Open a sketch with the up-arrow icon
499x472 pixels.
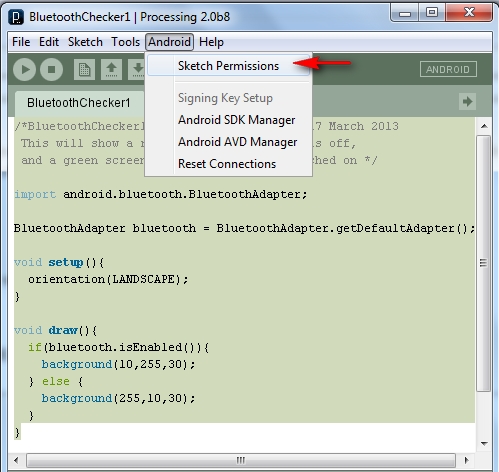click(111, 69)
